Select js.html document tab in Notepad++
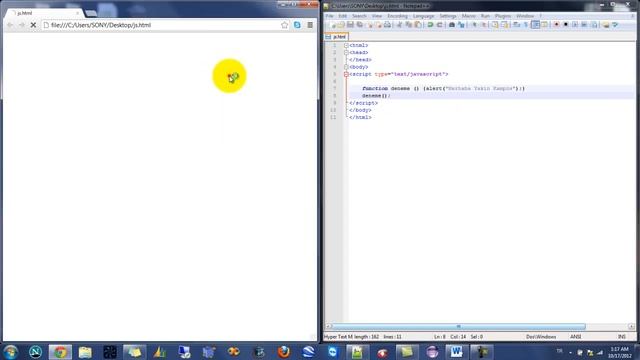This screenshot has height=360, width=640. pos(336,37)
